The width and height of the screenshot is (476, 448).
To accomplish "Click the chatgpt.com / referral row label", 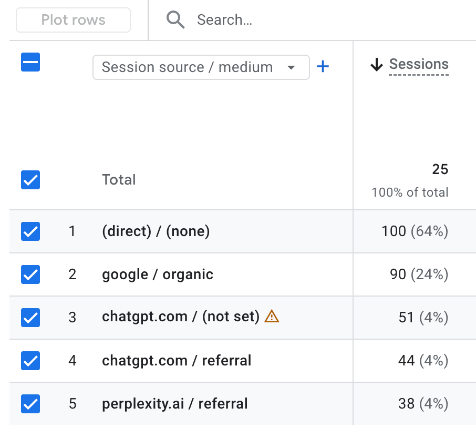I will 177,361.
